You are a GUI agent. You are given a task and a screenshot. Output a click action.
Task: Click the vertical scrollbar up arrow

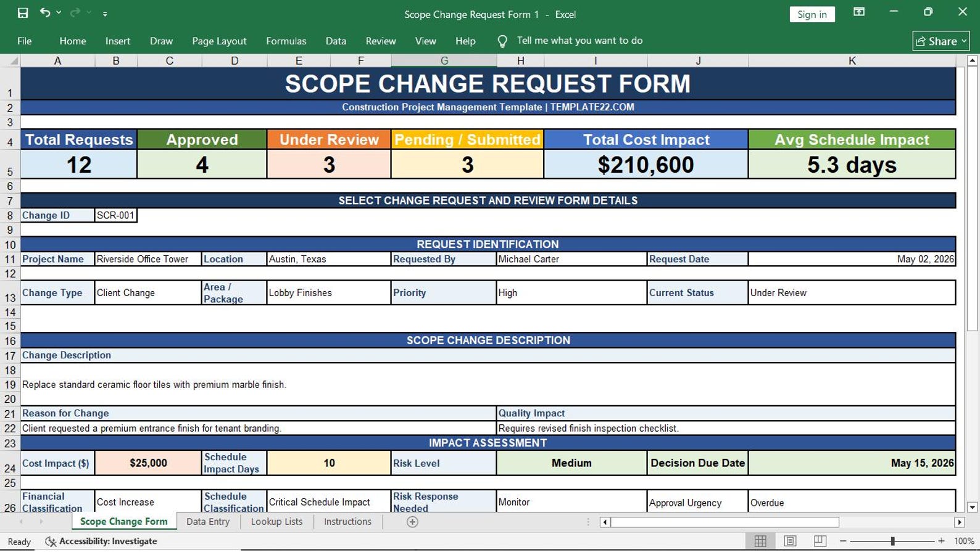972,60
